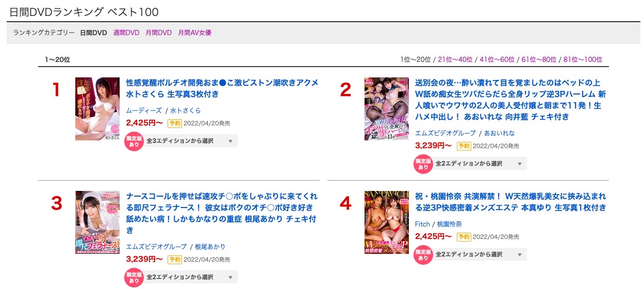Switch to the 月間DVD ranking tab
The width and height of the screenshot is (644, 289).
coord(159,33)
